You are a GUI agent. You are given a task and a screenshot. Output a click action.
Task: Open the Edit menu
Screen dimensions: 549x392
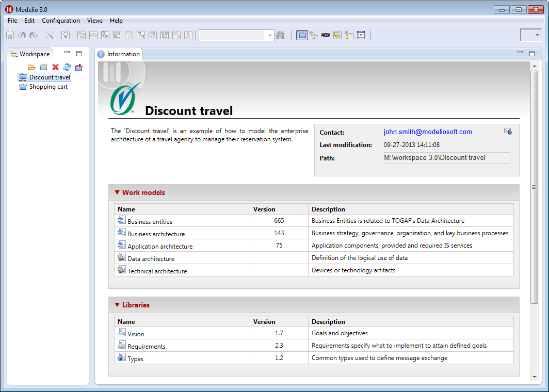(x=29, y=21)
